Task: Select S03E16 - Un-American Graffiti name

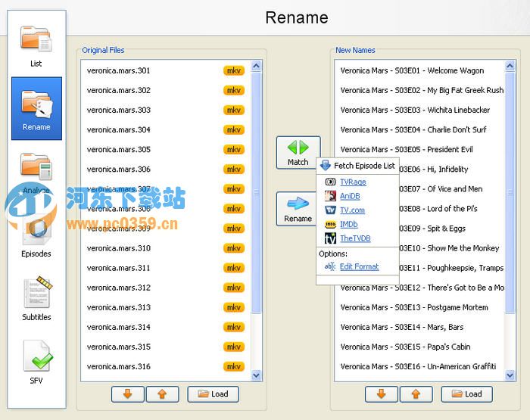Action: coord(419,366)
